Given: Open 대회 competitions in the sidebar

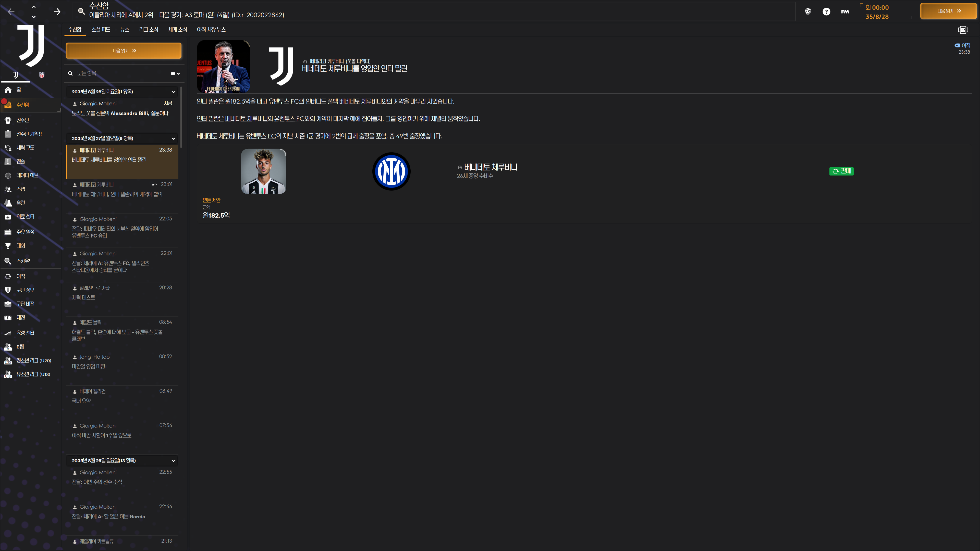Looking at the screenshot, I should [30, 246].
